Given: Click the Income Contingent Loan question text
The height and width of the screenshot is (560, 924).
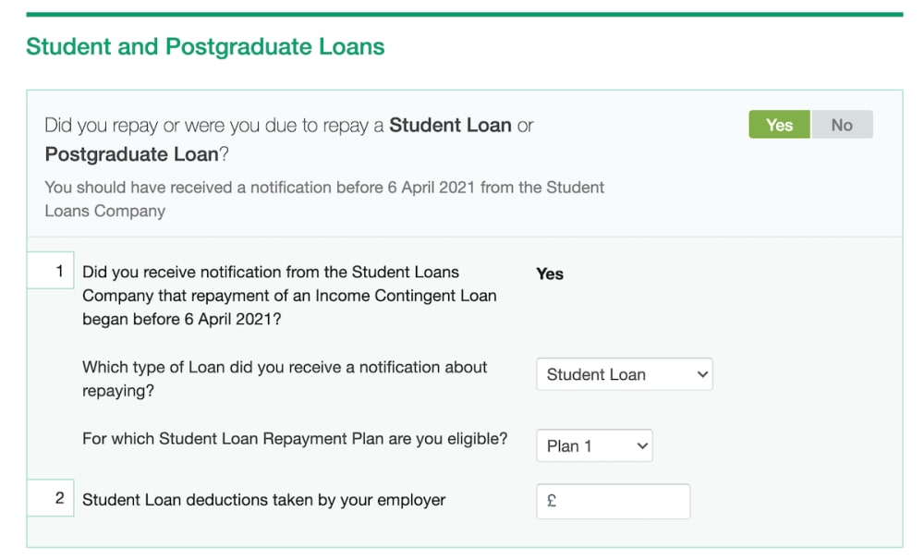Looking at the screenshot, I should (x=289, y=296).
